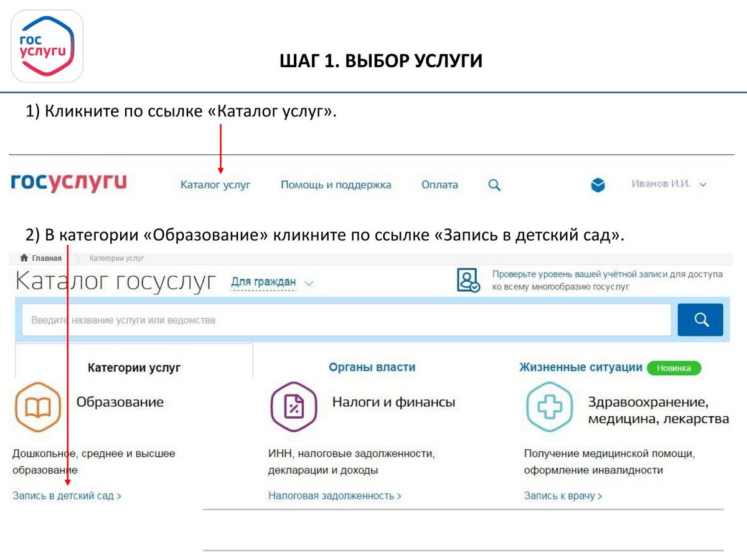This screenshot has width=747, height=560.
Task: Click the teal healthcare cross icon
Action: pos(549,408)
